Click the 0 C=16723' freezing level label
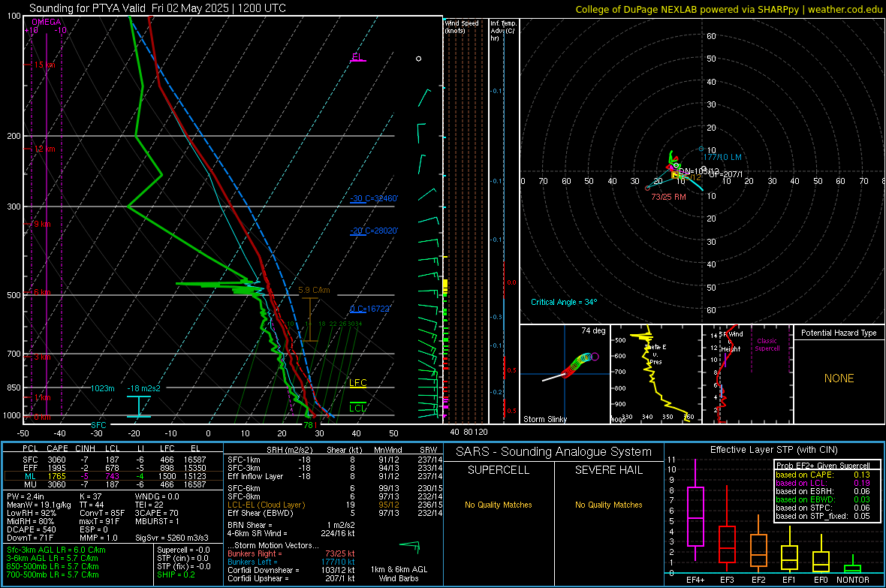The width and height of the screenshot is (886, 588). pyautogui.click(x=370, y=309)
